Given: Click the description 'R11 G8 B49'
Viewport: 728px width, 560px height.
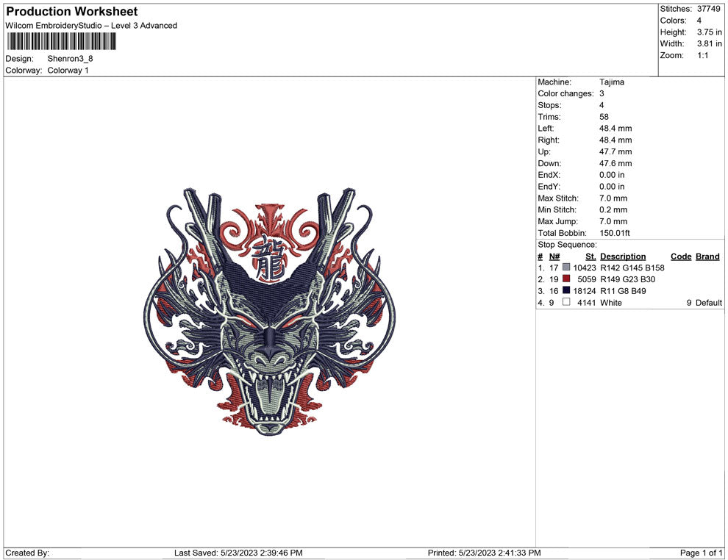Looking at the screenshot, I should pyautogui.click(x=623, y=291).
